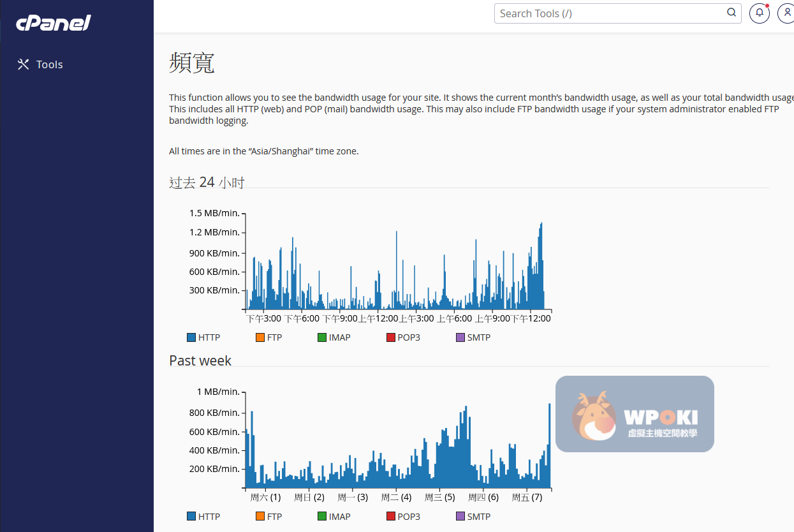Click FTP swatch under Past week chart
794x532 pixels.
[x=260, y=517]
